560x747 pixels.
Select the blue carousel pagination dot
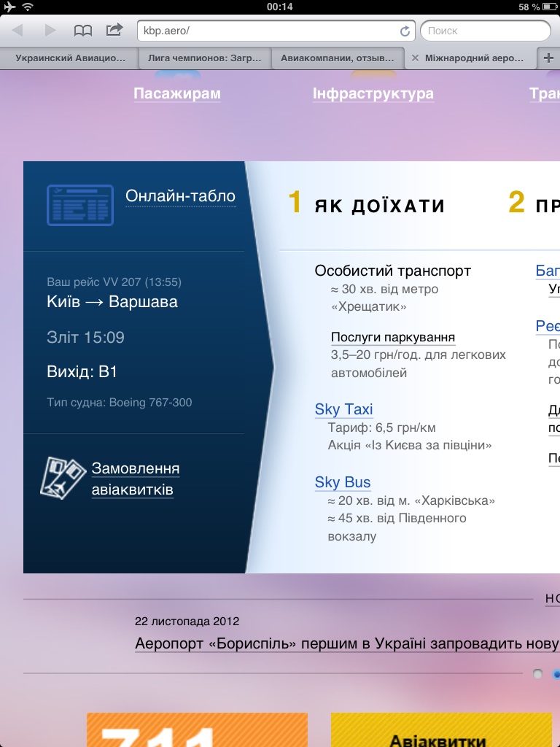tap(556, 674)
